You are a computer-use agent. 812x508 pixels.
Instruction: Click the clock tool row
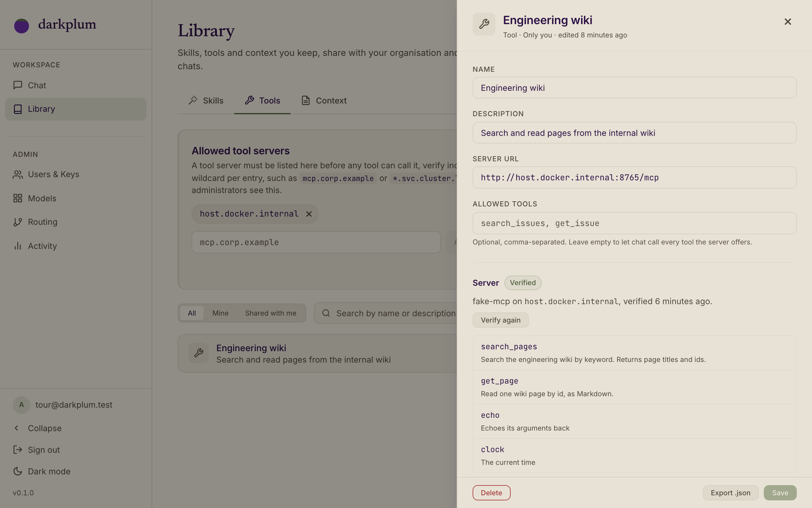[634, 456]
